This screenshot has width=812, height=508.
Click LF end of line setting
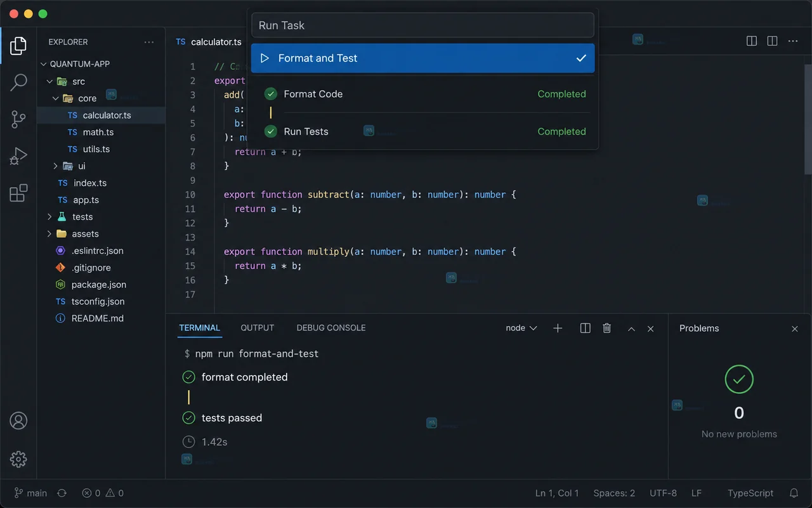[697, 493]
